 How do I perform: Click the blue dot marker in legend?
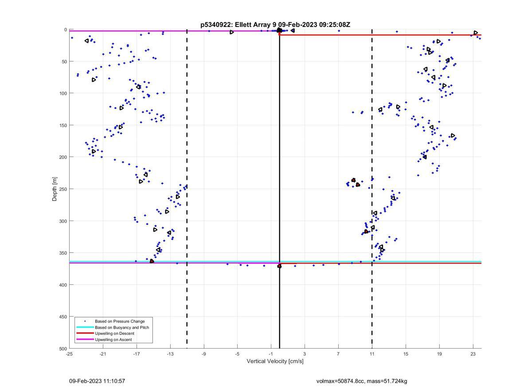[85, 321]
